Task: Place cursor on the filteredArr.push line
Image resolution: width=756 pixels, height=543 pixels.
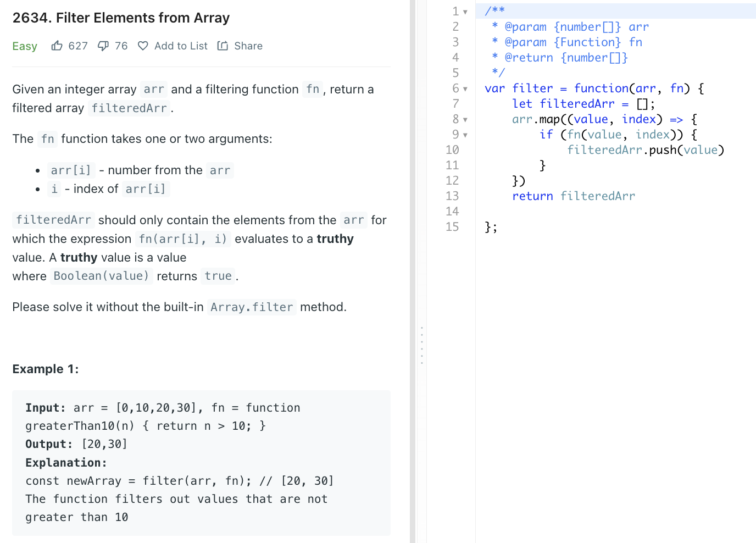Action: (x=645, y=149)
